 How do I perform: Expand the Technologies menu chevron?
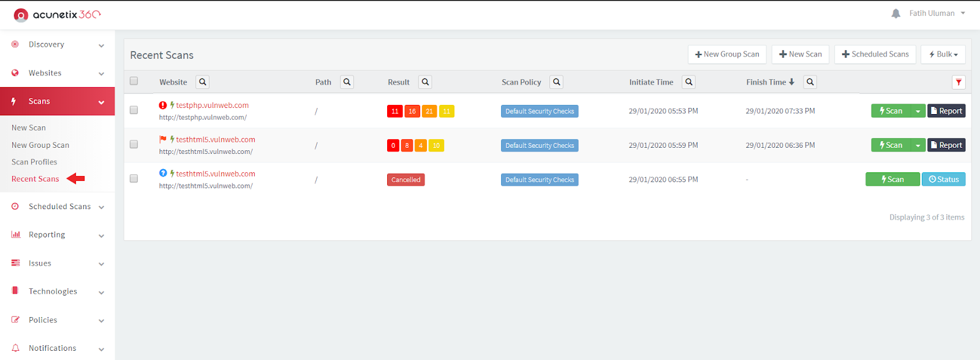(x=101, y=293)
